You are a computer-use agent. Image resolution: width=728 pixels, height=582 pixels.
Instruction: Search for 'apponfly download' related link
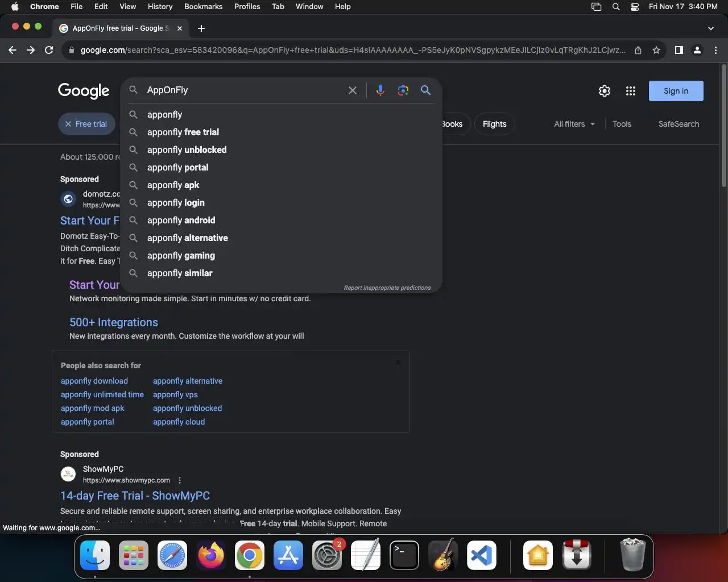tap(94, 381)
